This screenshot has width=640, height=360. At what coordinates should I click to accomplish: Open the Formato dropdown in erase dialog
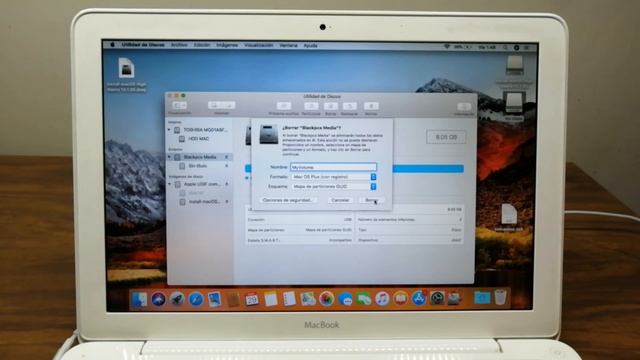pos(334,177)
